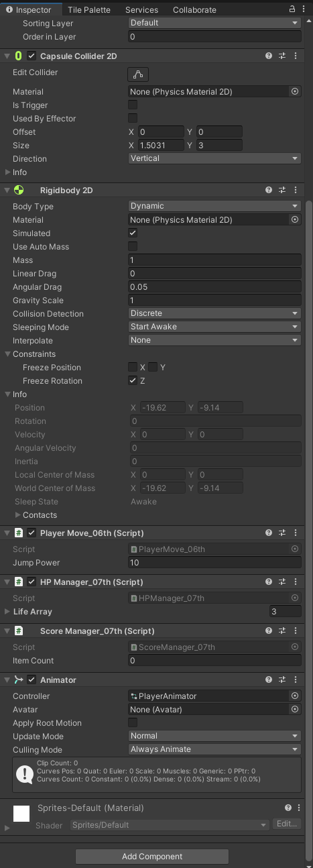
Task: Open presets for Capsule Collider 2D
Action: click(x=282, y=56)
